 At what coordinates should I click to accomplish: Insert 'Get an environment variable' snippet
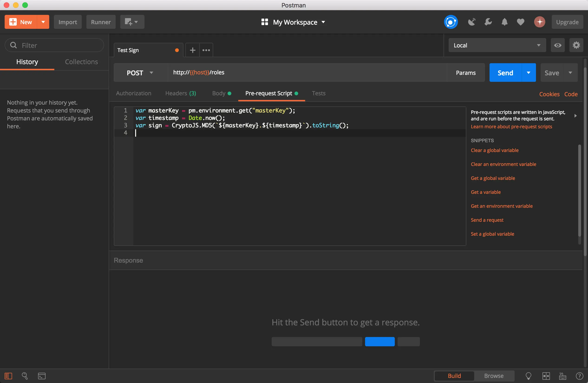point(502,206)
